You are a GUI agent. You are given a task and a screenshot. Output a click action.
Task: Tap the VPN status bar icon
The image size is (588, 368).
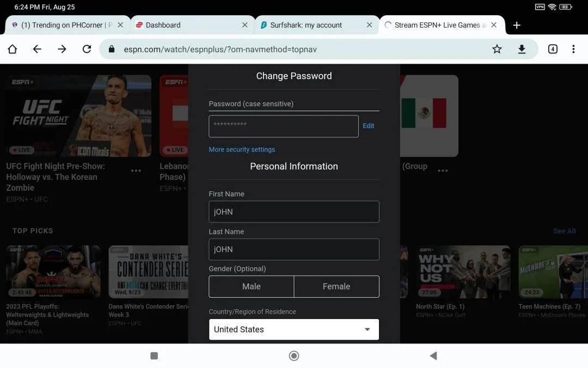540,7
